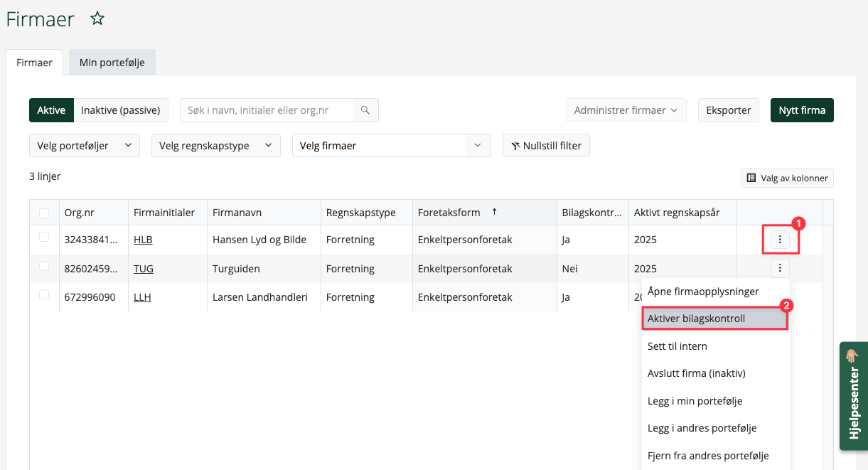Open three-dot menu for Turguiden row
This screenshot has height=470, width=868.
point(780,268)
